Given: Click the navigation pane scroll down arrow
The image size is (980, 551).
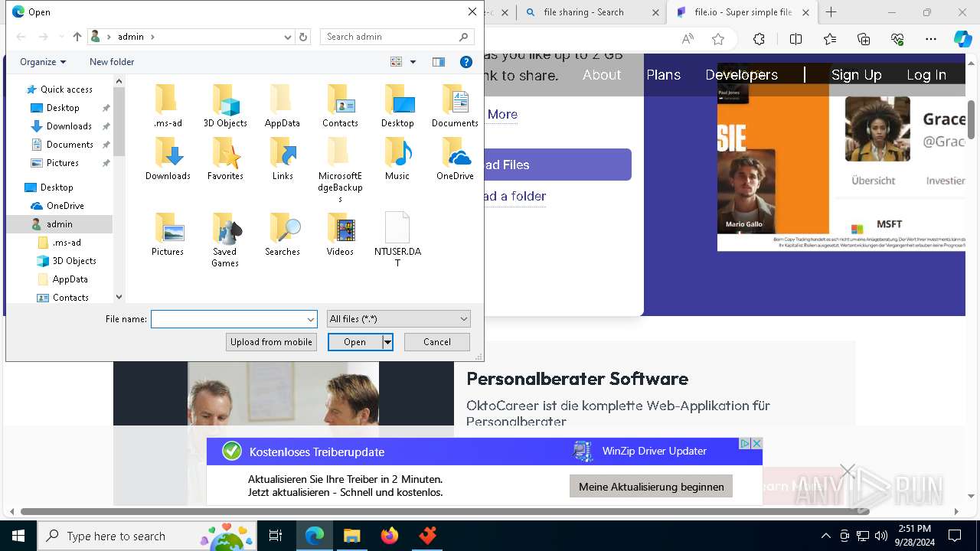Looking at the screenshot, I should coord(119,297).
